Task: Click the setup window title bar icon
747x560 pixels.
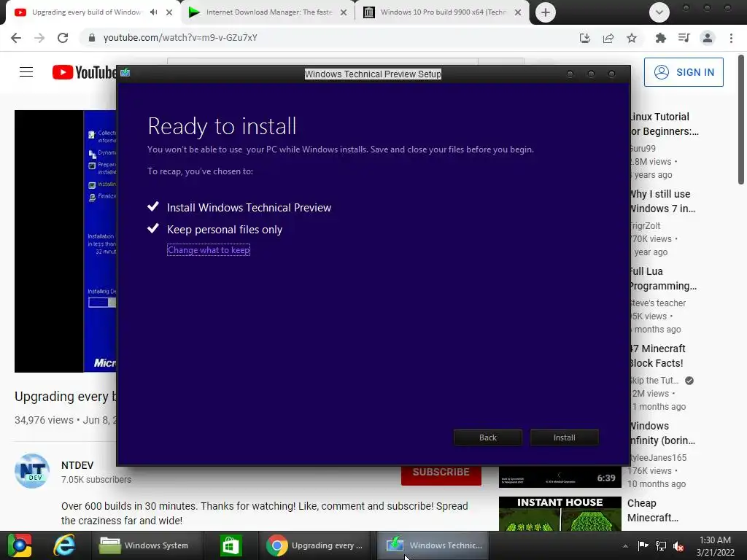Action: tap(125, 73)
